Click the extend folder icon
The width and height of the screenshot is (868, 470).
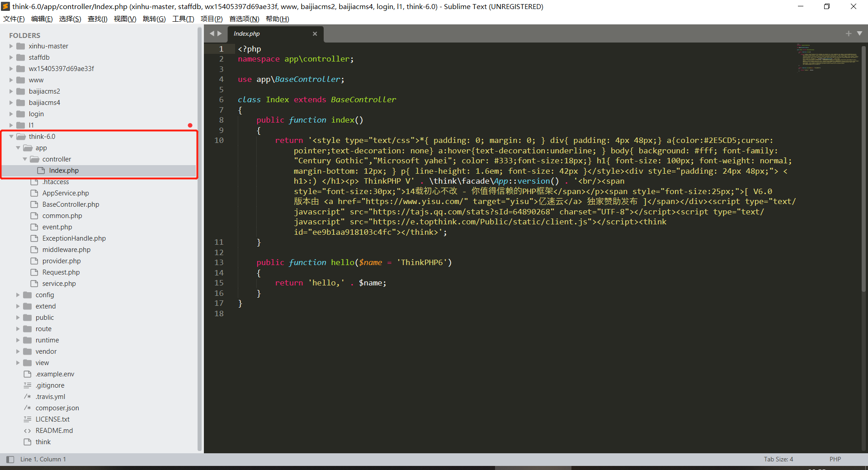click(28, 306)
